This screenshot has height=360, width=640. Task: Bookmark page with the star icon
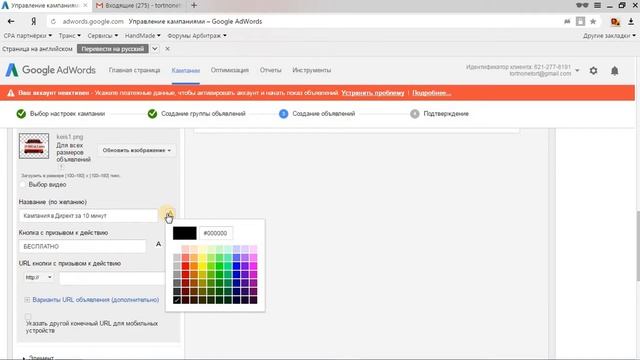click(x=593, y=21)
